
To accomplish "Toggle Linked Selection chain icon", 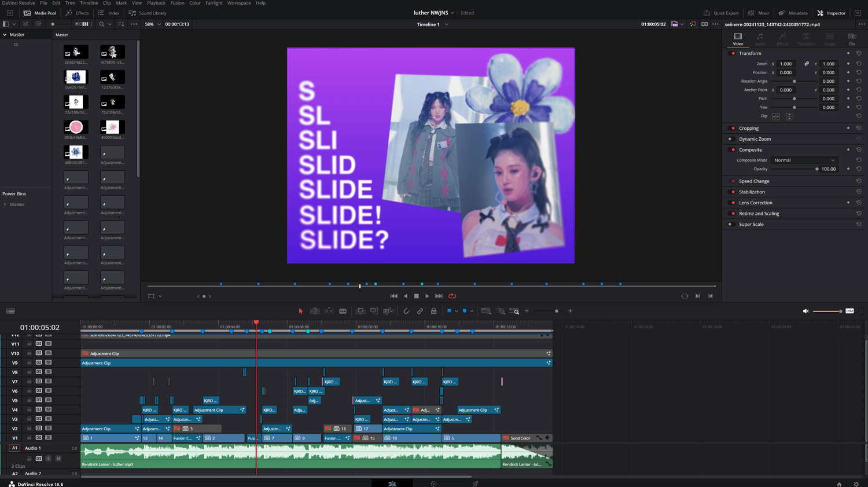I will (420, 311).
